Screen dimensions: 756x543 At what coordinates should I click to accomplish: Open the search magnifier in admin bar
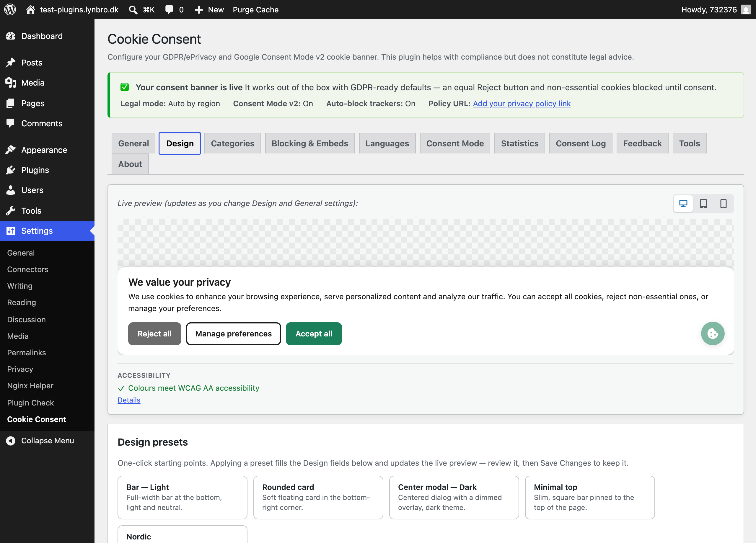pyautogui.click(x=133, y=10)
